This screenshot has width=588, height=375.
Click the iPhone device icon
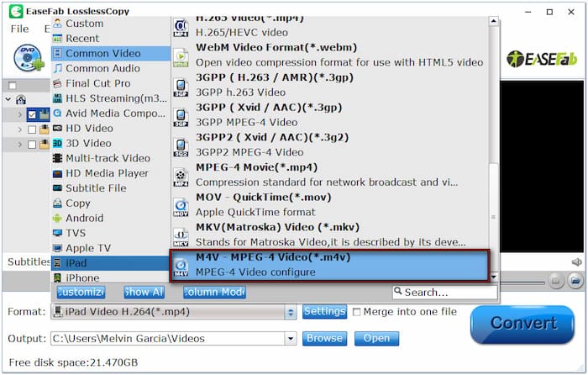(x=57, y=278)
